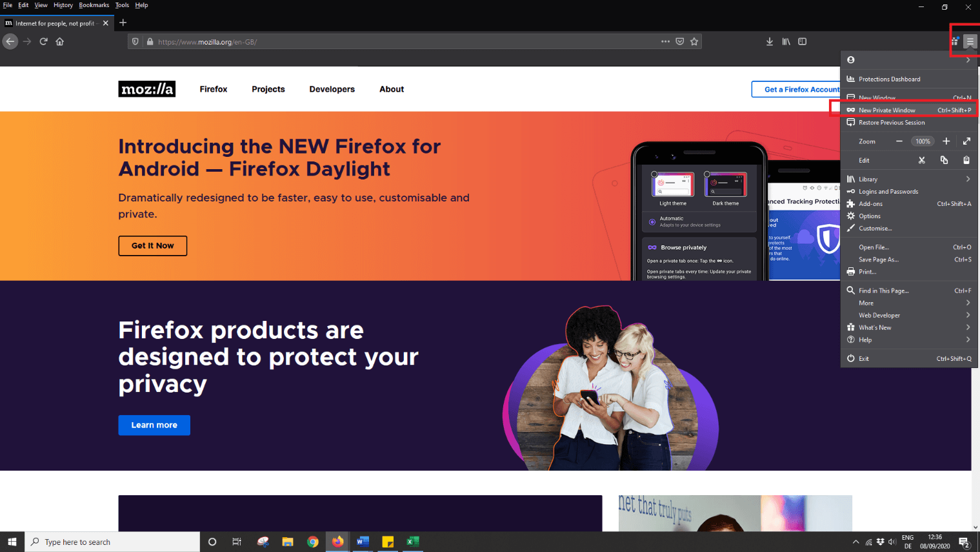Expand the Help submenu

point(909,340)
